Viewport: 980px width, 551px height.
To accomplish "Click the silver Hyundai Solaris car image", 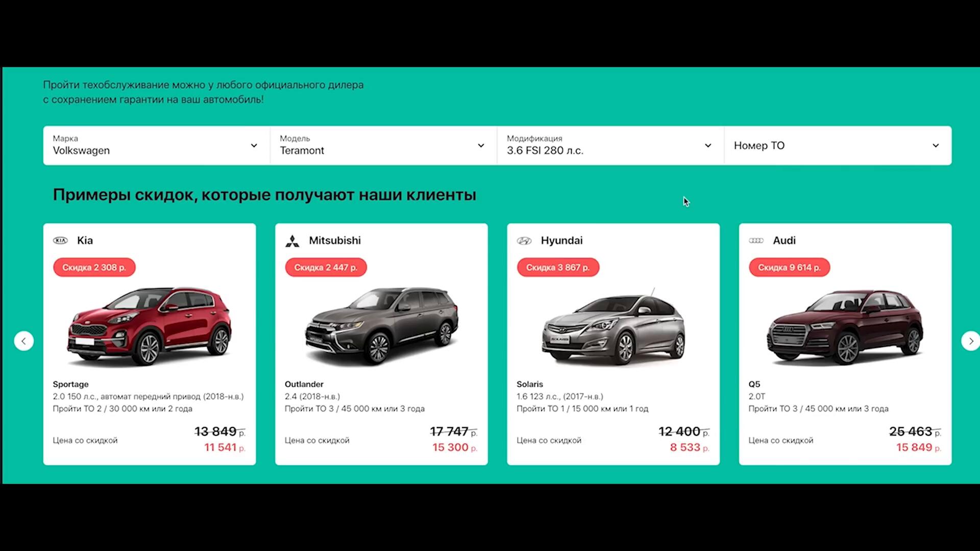I will (613, 328).
